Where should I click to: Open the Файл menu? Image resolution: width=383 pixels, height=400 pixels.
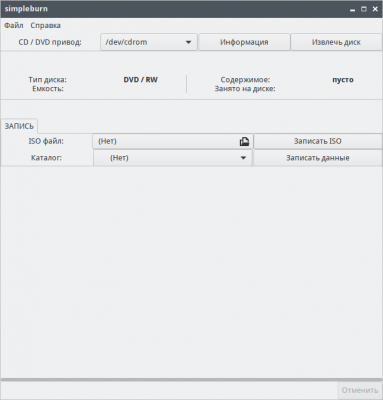[14, 25]
